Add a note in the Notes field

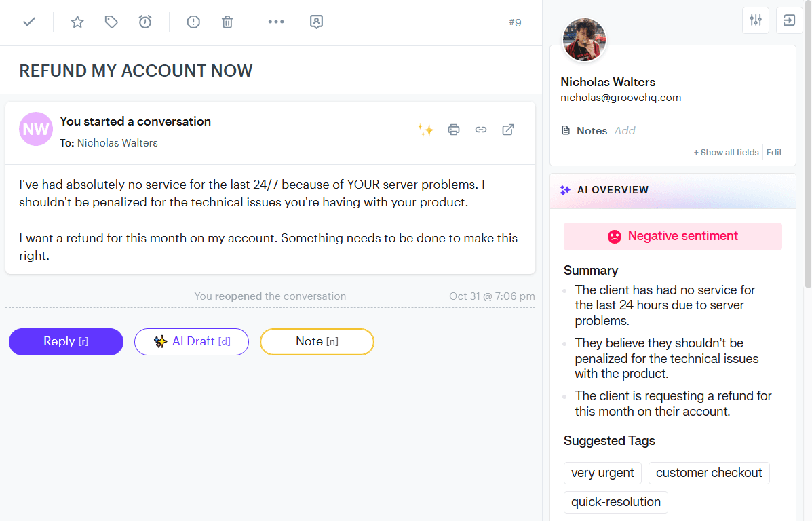pyautogui.click(x=625, y=130)
